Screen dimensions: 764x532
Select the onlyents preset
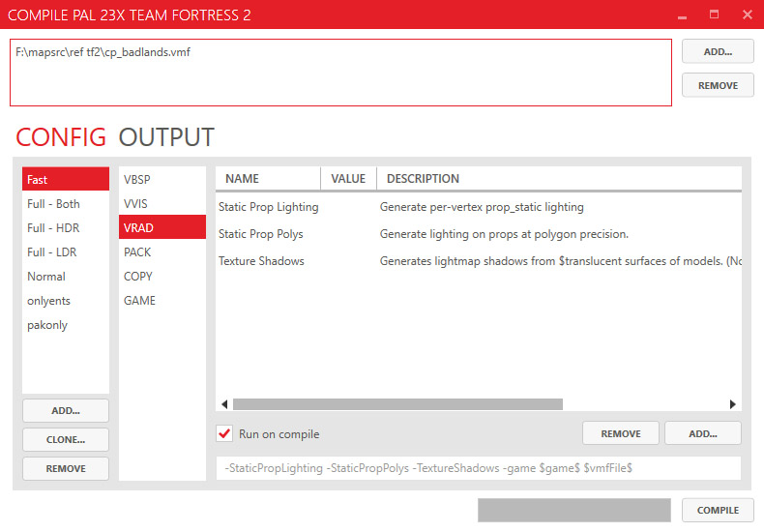tap(66, 301)
